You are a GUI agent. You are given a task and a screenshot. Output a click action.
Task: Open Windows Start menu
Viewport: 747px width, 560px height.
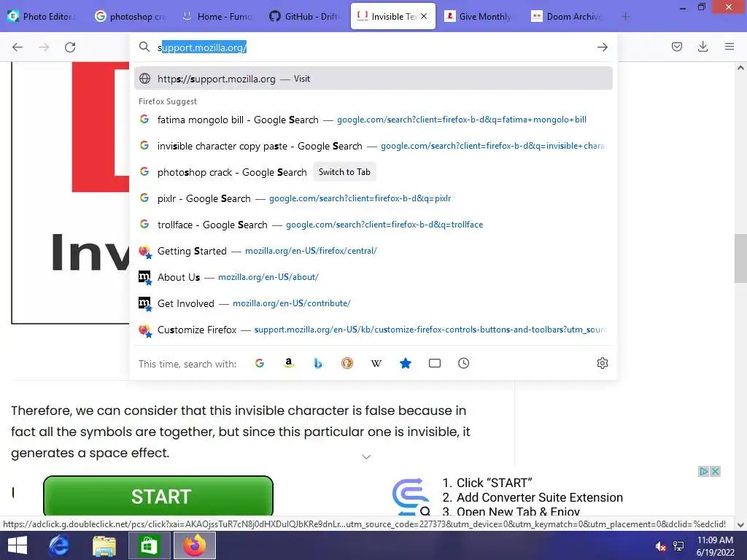click(x=18, y=545)
